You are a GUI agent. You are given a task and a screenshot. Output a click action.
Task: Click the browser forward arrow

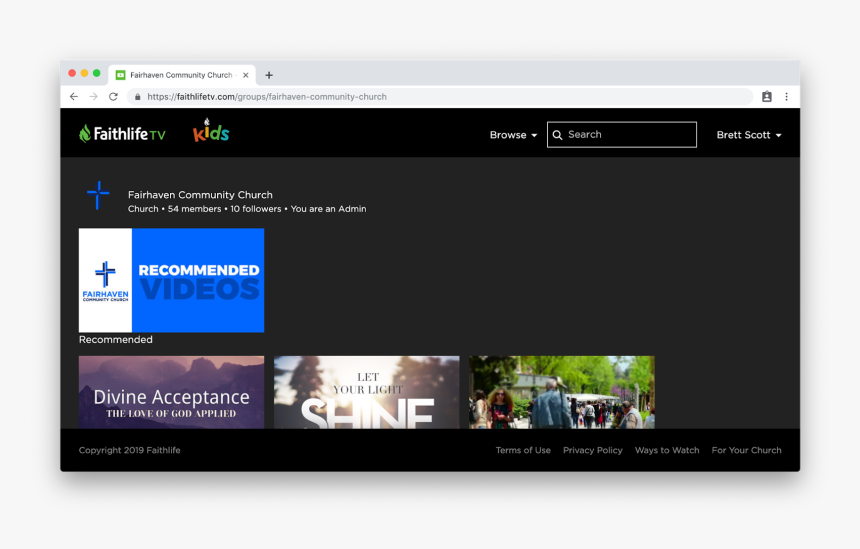93,97
